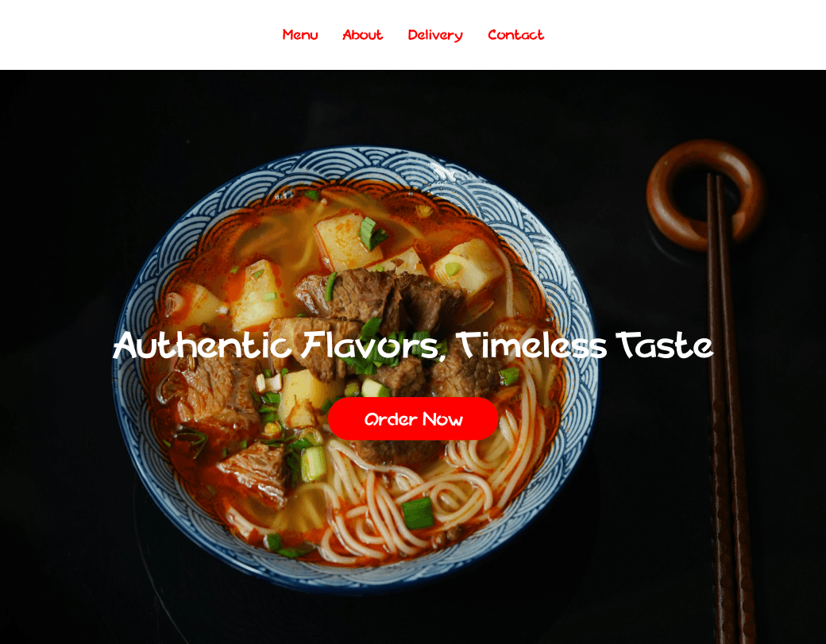Click empty white header area left of Menu
Image resolution: width=826 pixels, height=644 pixels.
click(x=137, y=35)
